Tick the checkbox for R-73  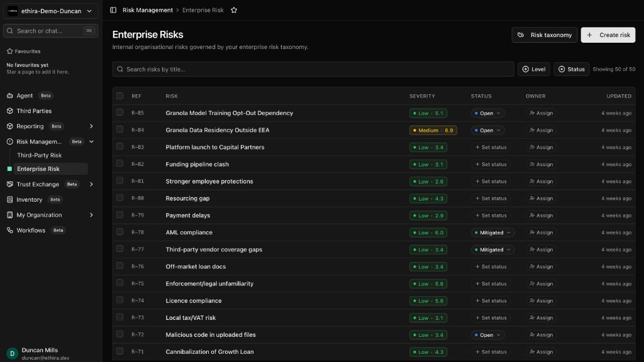pos(119,317)
